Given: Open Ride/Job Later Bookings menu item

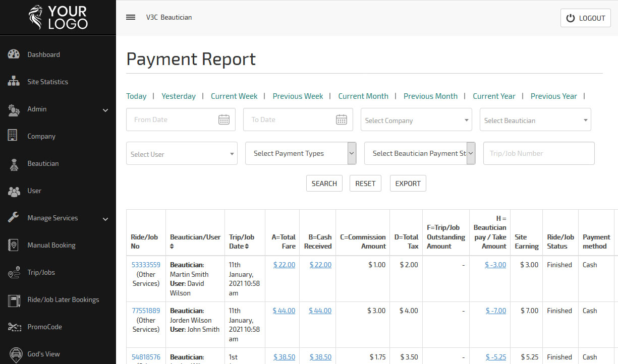Looking at the screenshot, I should [63, 299].
